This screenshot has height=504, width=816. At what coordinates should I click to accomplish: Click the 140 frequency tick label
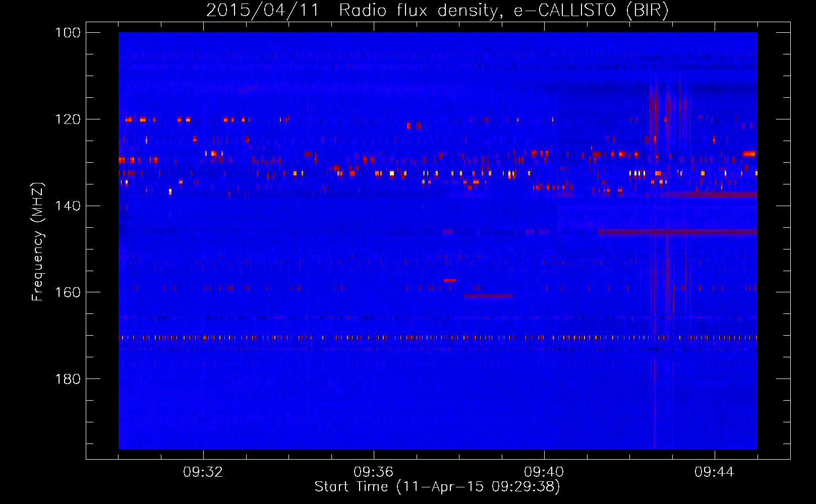[68, 206]
